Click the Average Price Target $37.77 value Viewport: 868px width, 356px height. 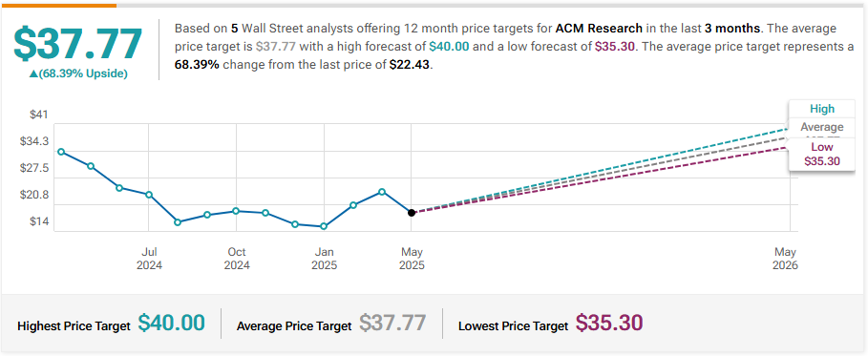pos(392,323)
